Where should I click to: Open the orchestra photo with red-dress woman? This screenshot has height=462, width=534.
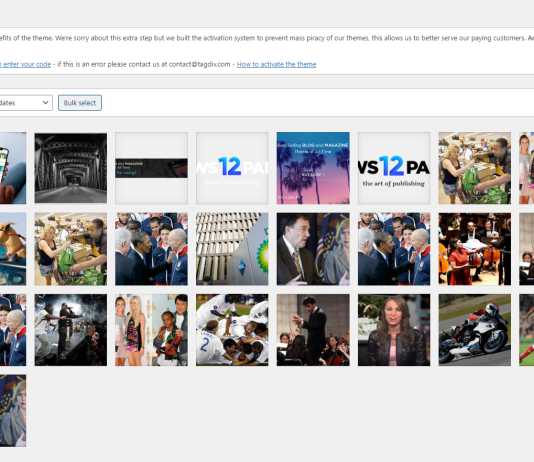coord(474,249)
